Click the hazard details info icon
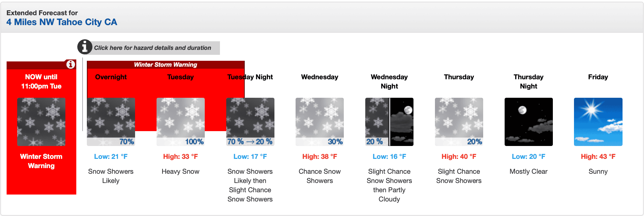 pyautogui.click(x=85, y=47)
